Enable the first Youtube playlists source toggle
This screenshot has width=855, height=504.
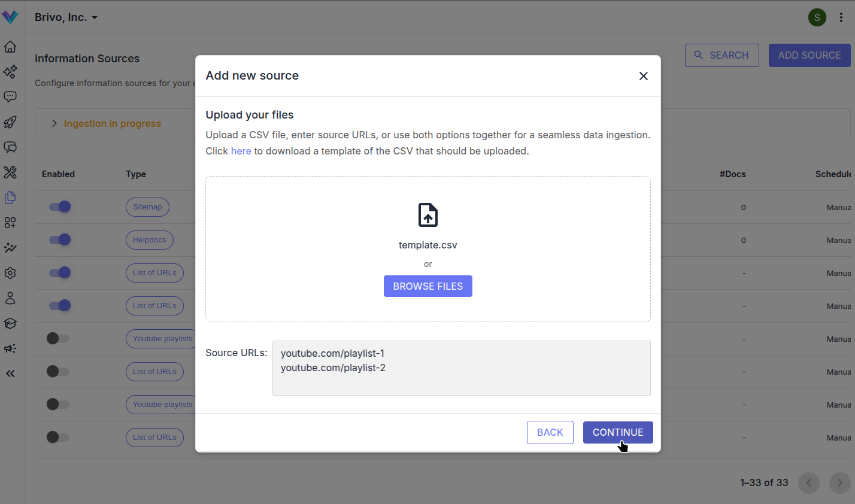(57, 338)
